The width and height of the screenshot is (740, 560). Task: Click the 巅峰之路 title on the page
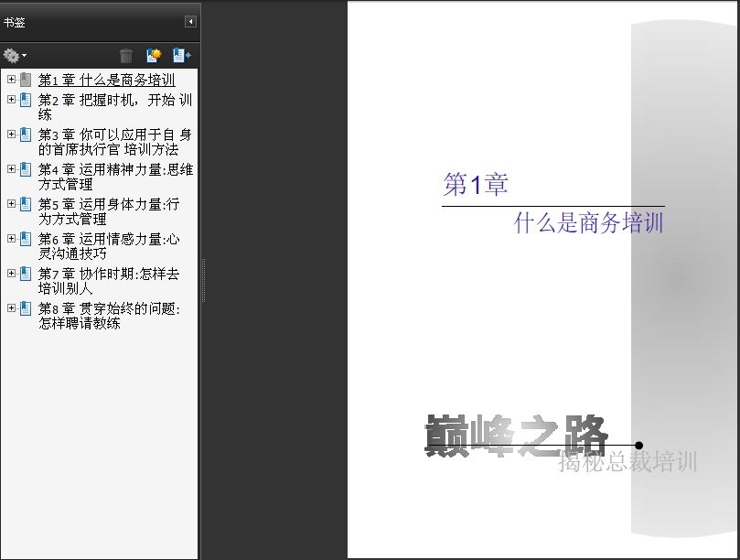(x=516, y=436)
